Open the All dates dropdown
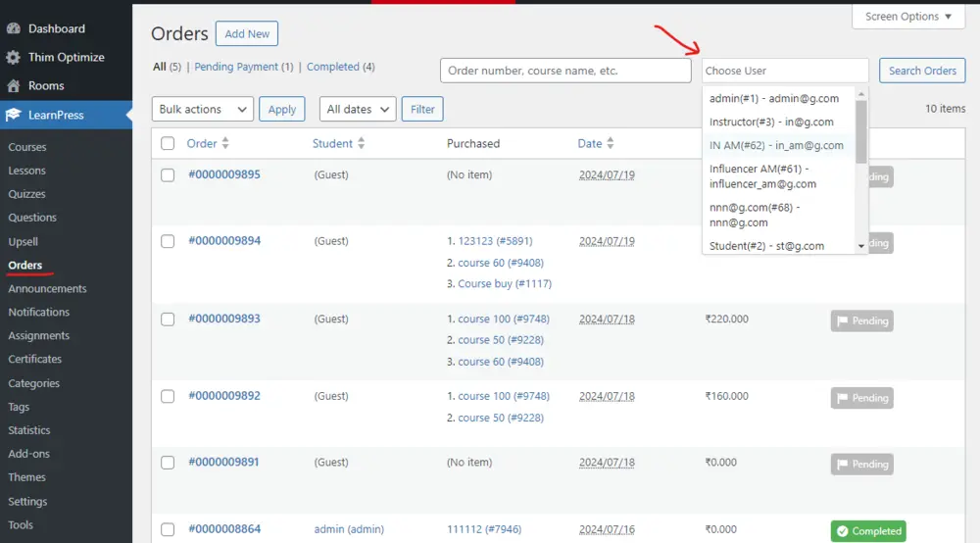This screenshot has height=543, width=980. click(x=358, y=109)
